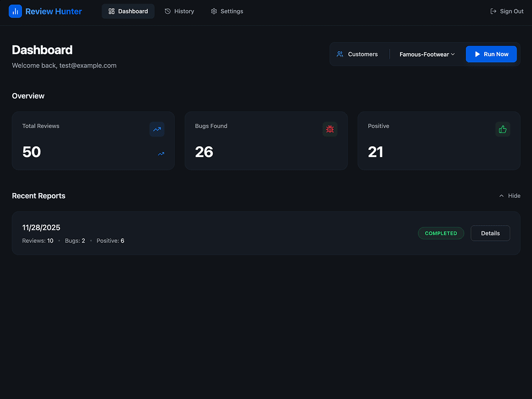Click the green thumbs-up icon in Positive

pyautogui.click(x=503, y=129)
